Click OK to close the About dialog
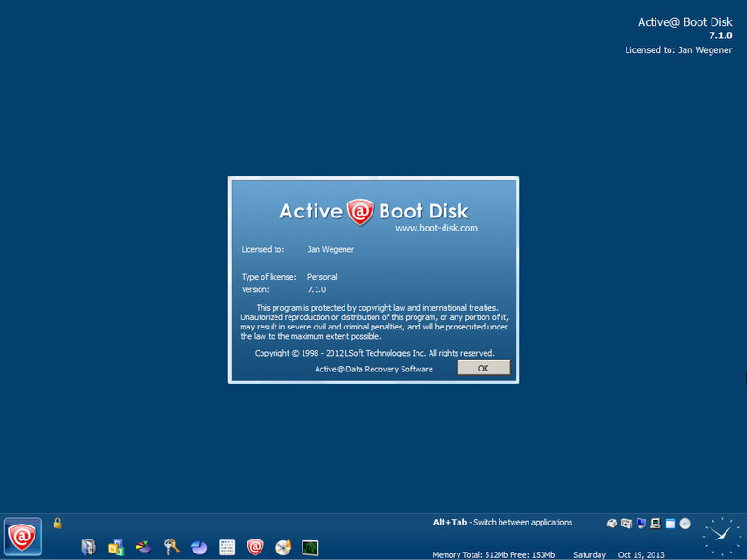This screenshot has width=747, height=560. point(483,368)
